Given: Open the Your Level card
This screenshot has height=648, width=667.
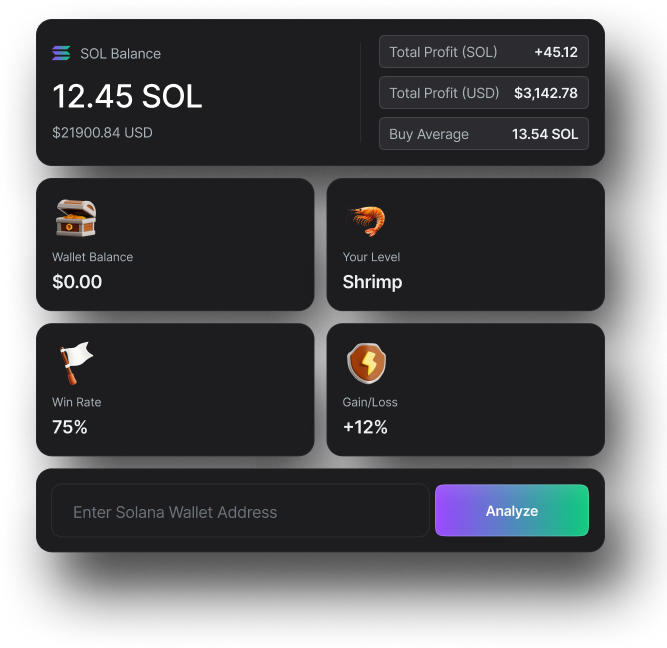Looking at the screenshot, I should [x=465, y=245].
